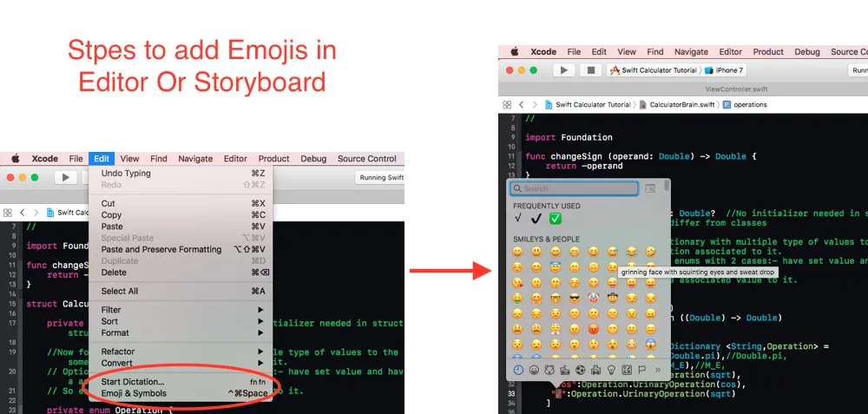868x414 pixels.
Task: Pick the smiling face with halo emoji
Action: coord(556,267)
